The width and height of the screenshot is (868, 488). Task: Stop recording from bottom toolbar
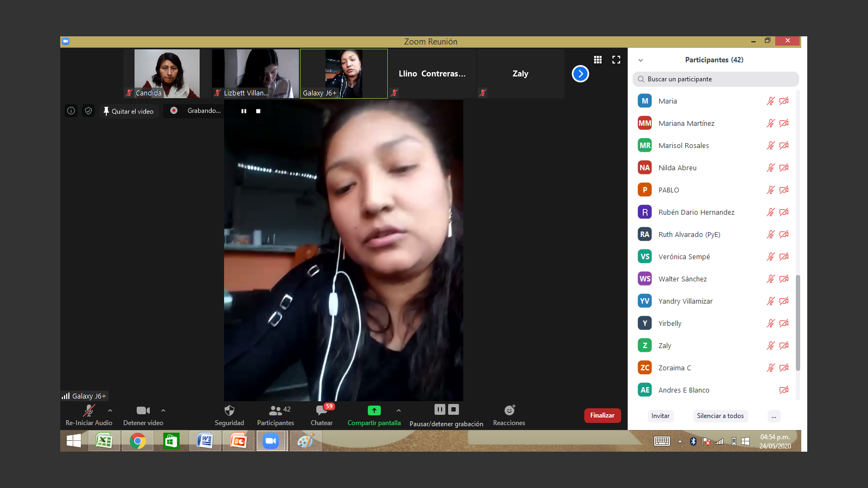tap(454, 409)
